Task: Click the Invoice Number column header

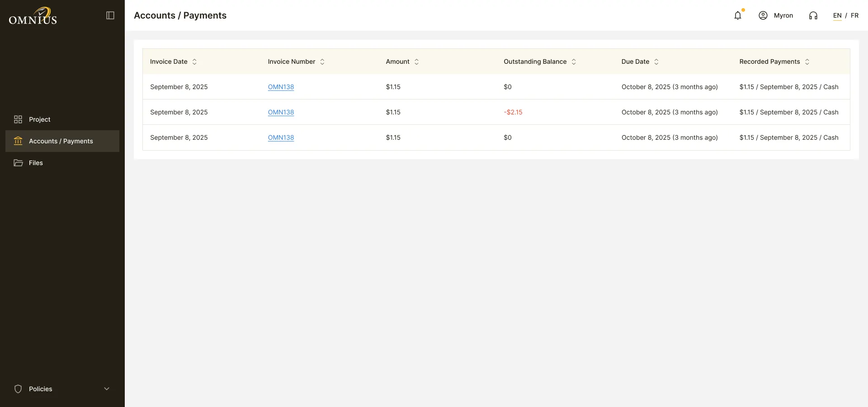Action: 292,62
